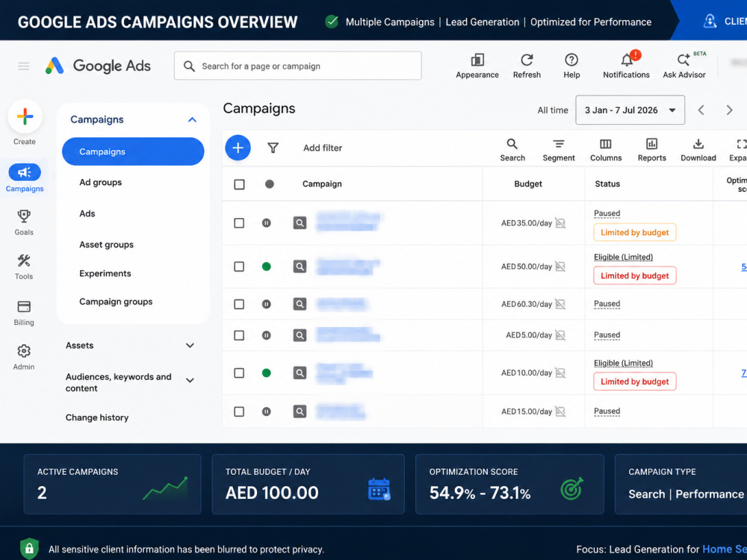This screenshot has width=747, height=560.
Task: Toggle paused status icon in AED 60.30/day row
Action: coord(267,305)
